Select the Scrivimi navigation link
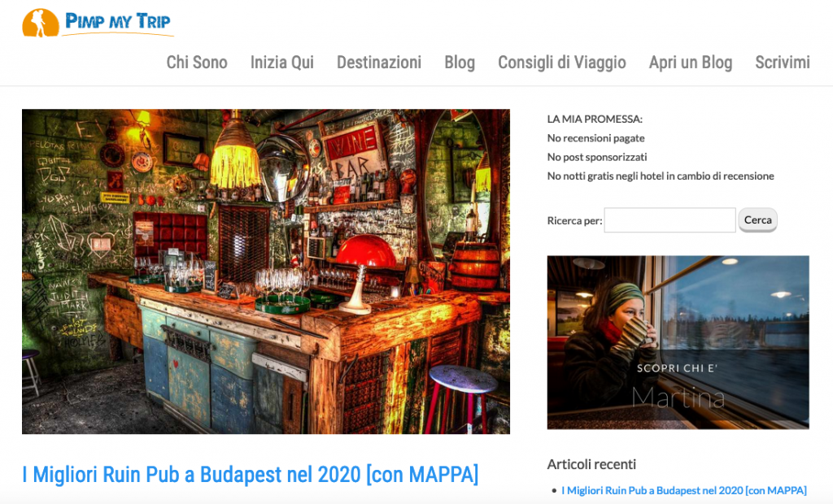The width and height of the screenshot is (833, 504). click(782, 62)
